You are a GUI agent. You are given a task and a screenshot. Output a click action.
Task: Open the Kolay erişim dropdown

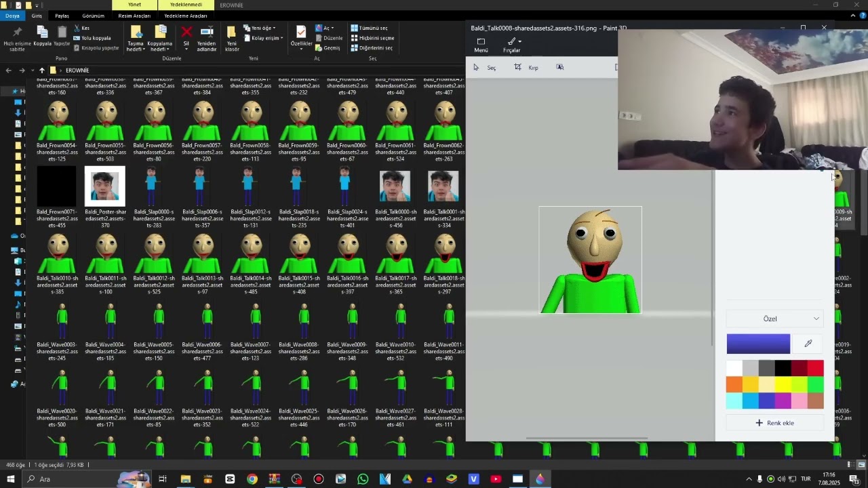coord(263,38)
